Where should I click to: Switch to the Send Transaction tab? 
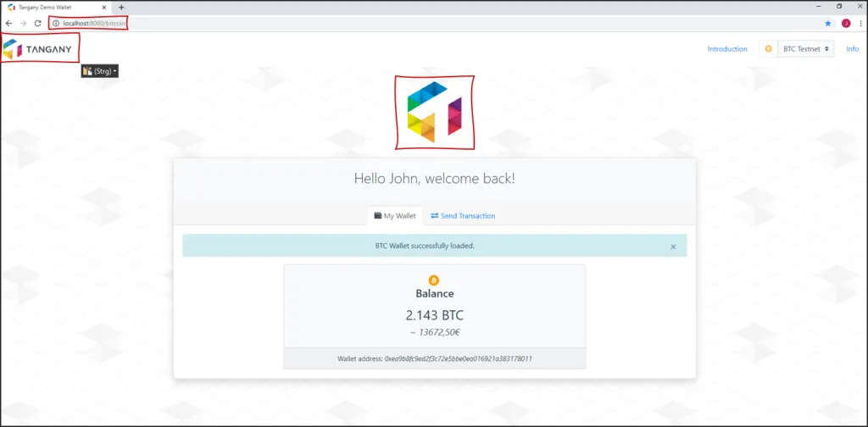click(x=464, y=216)
